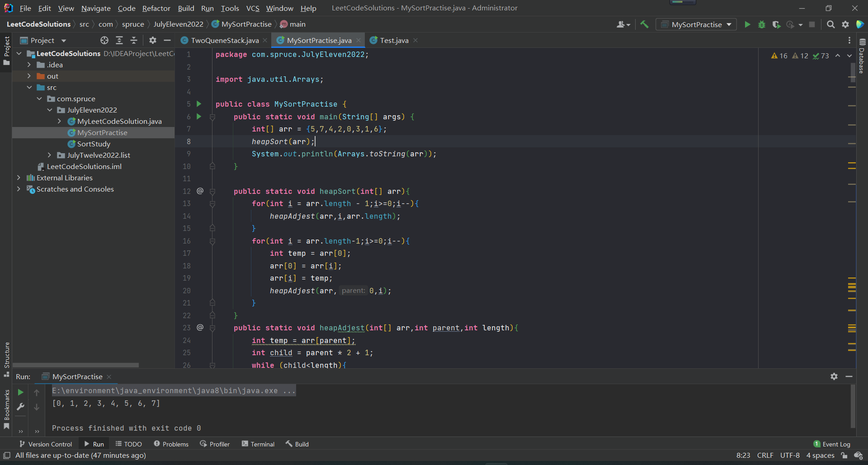Expand External Libraries node
The height and width of the screenshot is (465, 868).
coord(19,178)
